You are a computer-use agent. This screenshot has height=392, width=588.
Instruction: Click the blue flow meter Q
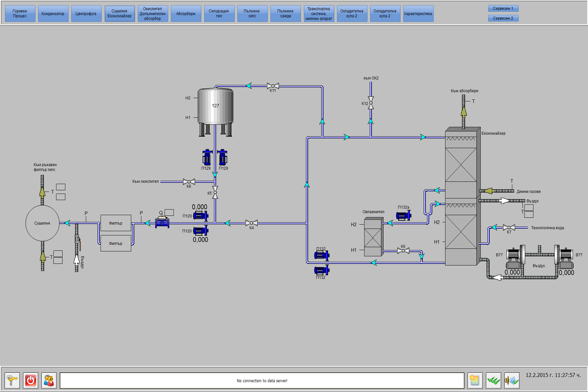pyautogui.click(x=162, y=223)
